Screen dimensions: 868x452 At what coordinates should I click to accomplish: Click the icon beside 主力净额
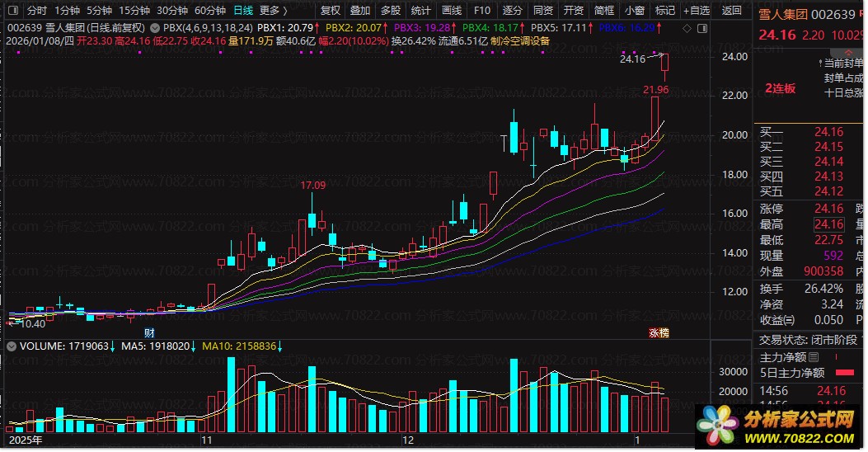point(814,357)
